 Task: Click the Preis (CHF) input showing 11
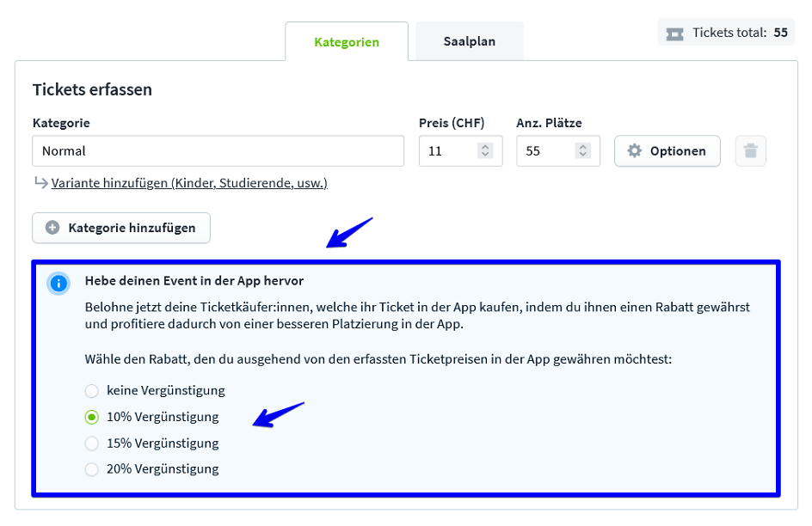click(x=443, y=150)
